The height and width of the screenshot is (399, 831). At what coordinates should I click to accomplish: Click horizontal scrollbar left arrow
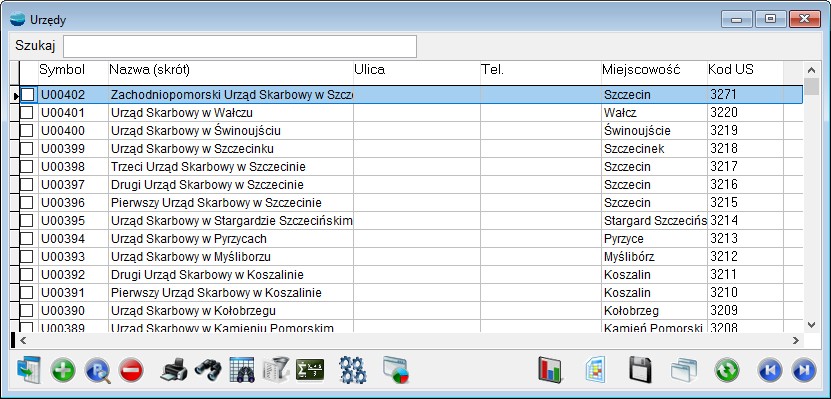23,341
